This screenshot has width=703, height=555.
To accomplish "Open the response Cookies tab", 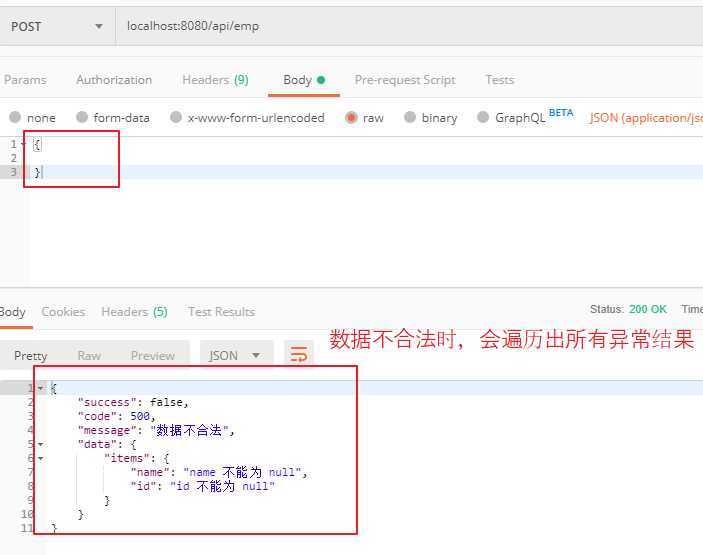I will click(63, 312).
